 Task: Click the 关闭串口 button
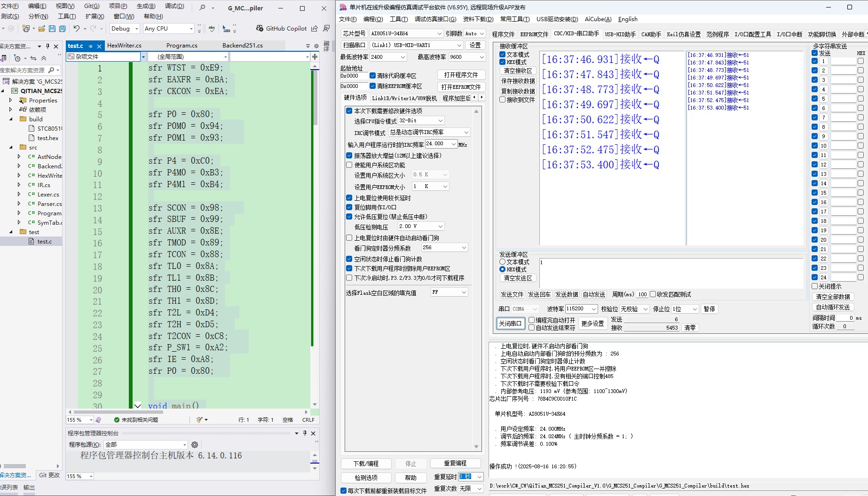(510, 323)
